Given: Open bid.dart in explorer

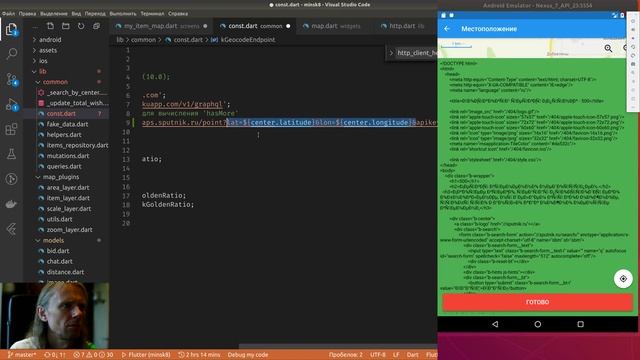Looking at the screenshot, I should 58,251.
